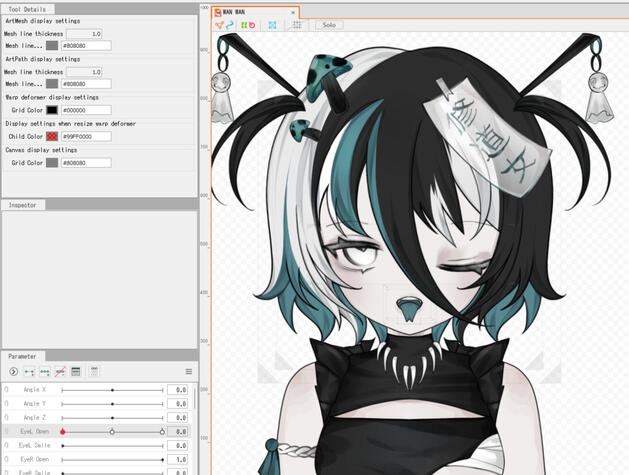Click 'ArtMesh display settings' heading
The image size is (629, 475).
tap(43, 21)
